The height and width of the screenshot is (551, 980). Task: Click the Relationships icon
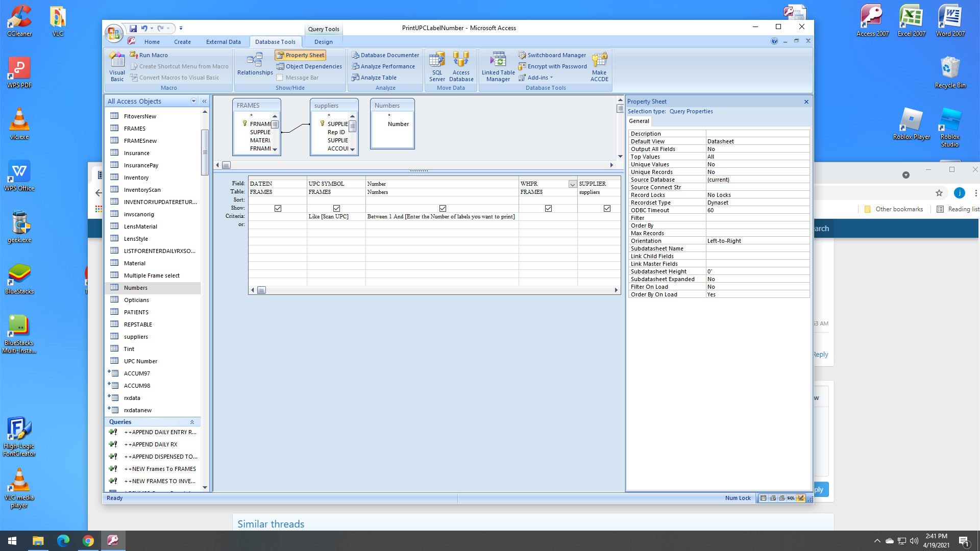coord(255,65)
